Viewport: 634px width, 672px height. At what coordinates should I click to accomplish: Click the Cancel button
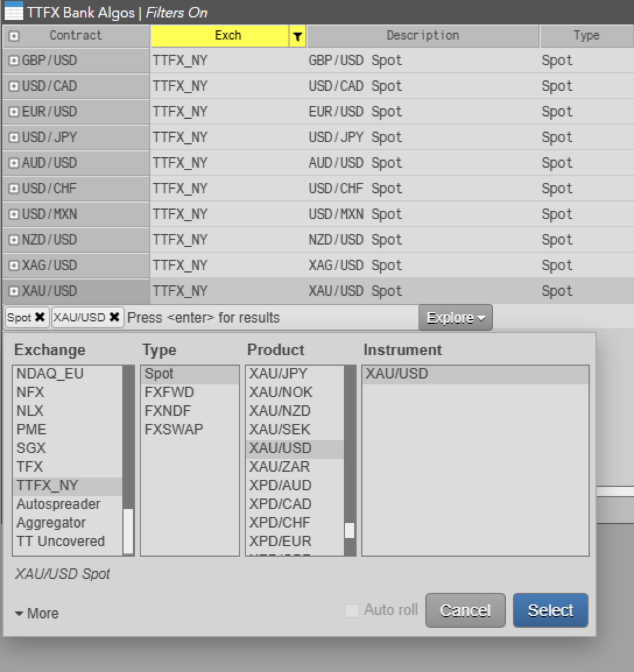point(465,610)
